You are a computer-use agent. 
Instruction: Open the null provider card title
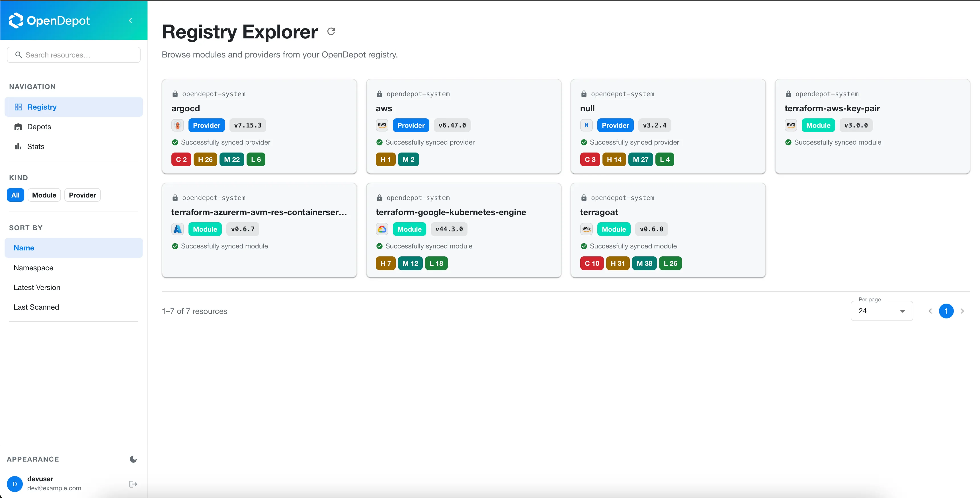587,108
